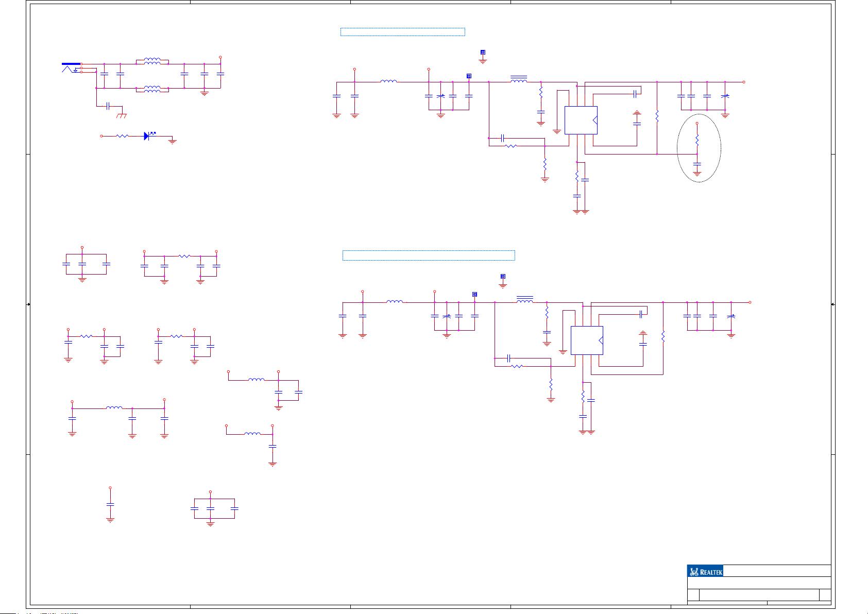Image resolution: width=868 pixels, height=614 pixels.
Task: Click the test point above the upper ground symbol
Action: tap(483, 52)
